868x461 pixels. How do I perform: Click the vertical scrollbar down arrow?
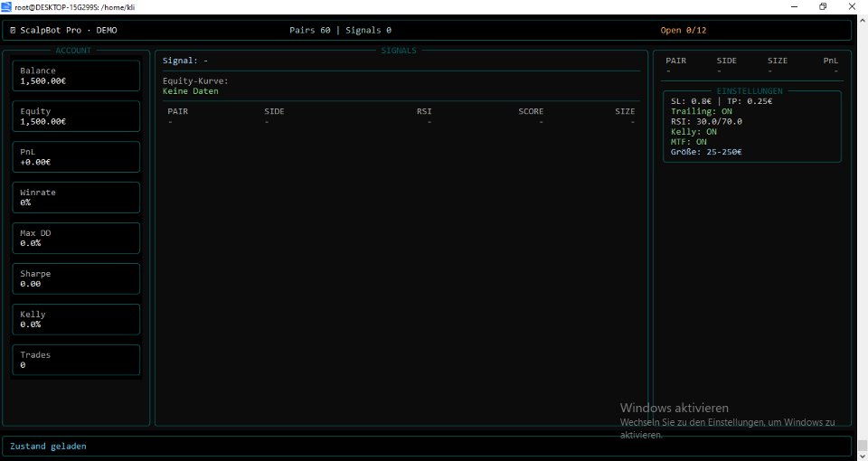coord(863,455)
